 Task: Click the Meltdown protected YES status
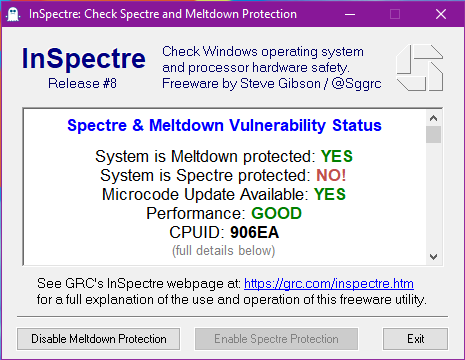(337, 156)
